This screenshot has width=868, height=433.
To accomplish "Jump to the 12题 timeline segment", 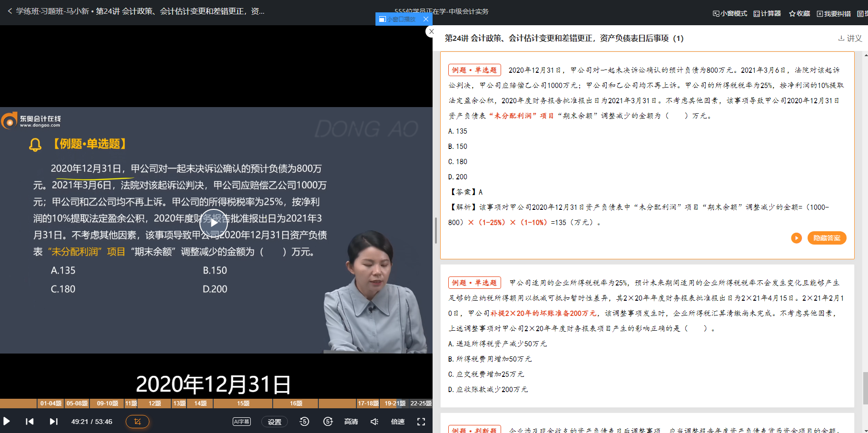I will pos(155,403).
